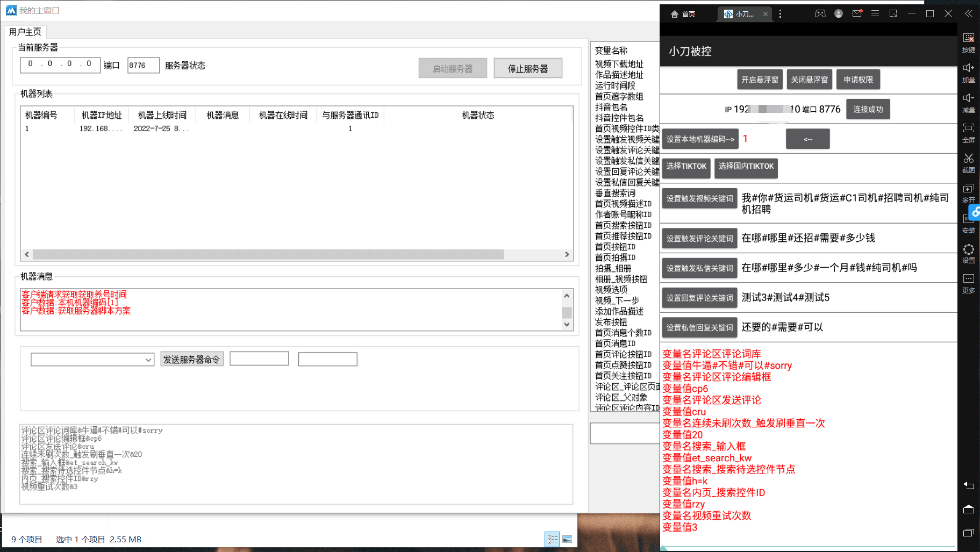Click the 多开 multi-open icon

point(968,189)
